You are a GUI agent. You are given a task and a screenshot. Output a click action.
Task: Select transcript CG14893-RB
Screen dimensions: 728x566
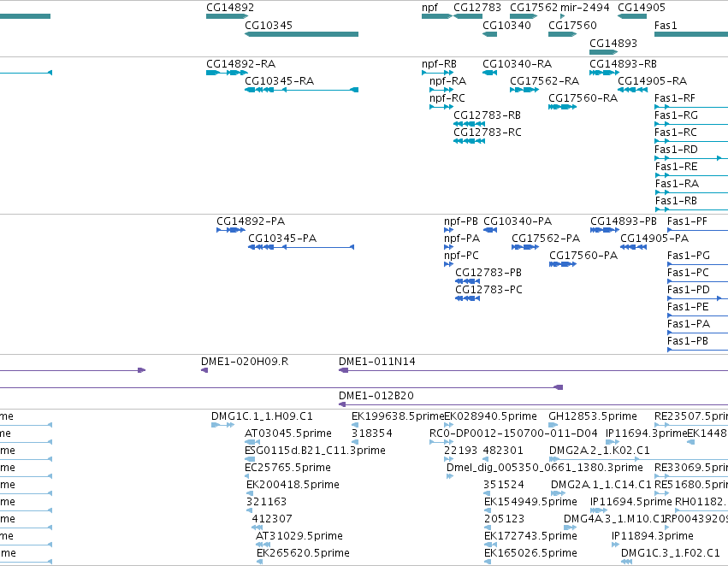tap(623, 64)
